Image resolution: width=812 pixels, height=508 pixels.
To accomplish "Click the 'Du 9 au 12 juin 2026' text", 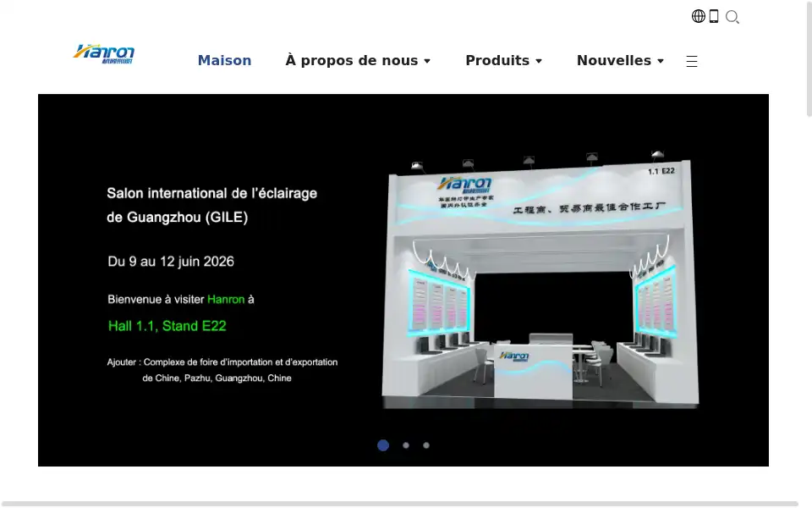I will pos(171,262).
